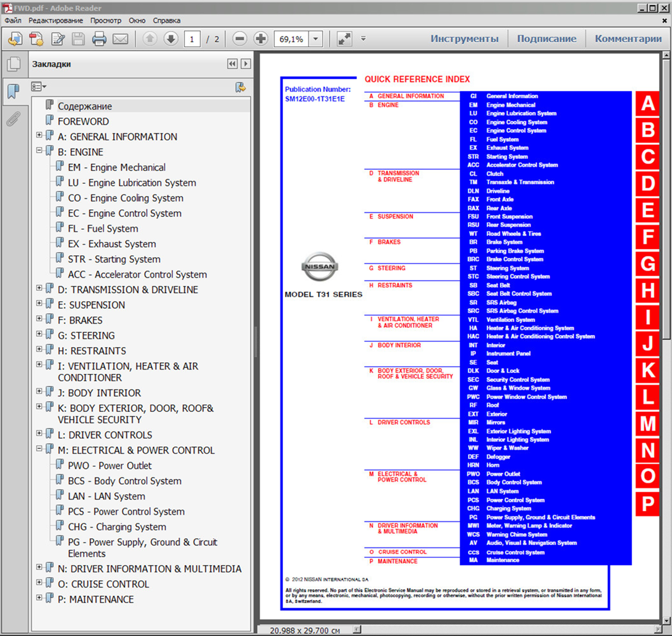Open the zoom percentage dropdown

click(315, 39)
